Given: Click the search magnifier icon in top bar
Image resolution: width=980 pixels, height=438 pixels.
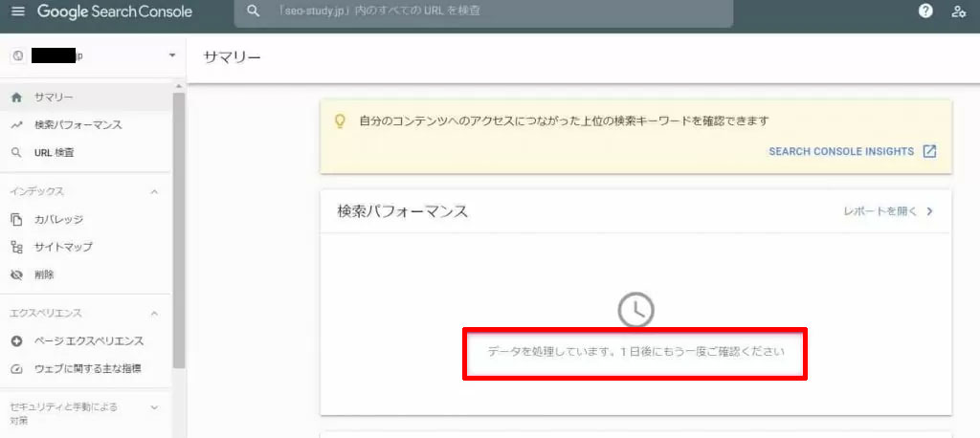Looking at the screenshot, I should click(253, 11).
